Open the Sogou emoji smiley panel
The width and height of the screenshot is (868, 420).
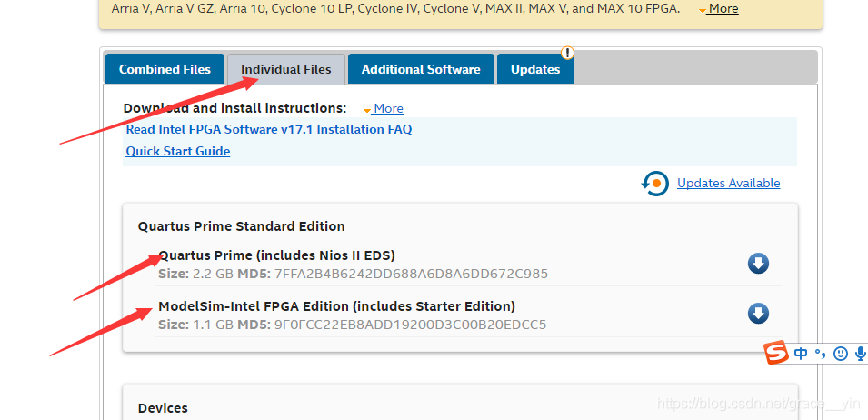point(841,353)
